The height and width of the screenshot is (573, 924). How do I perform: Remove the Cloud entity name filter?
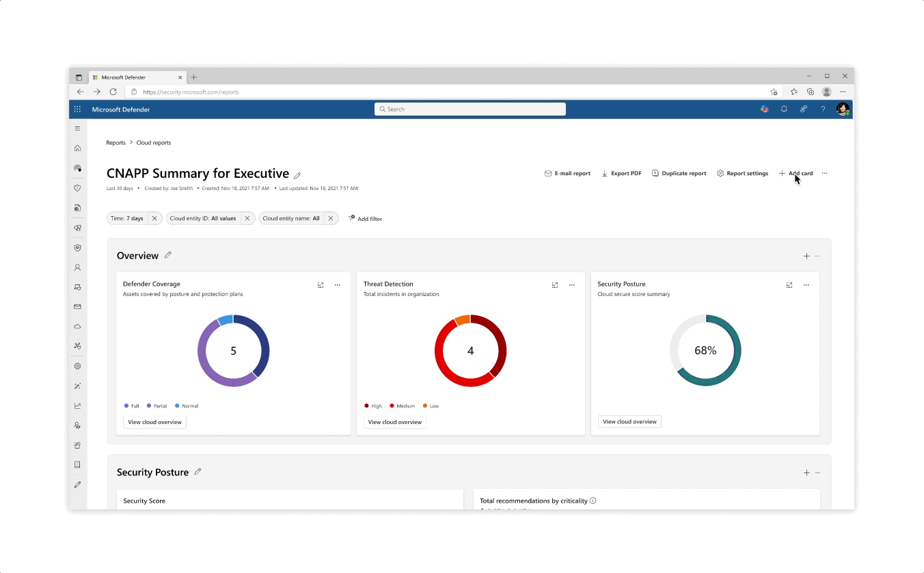[x=330, y=219]
